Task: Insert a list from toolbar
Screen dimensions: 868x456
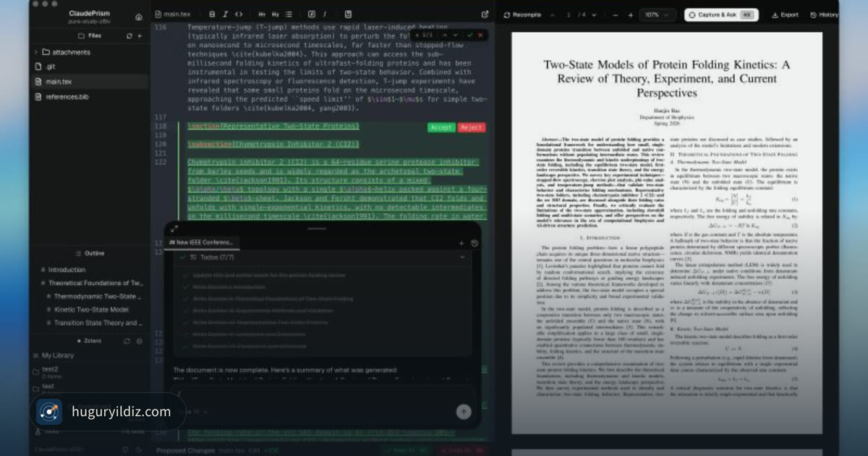Action: pos(289,14)
